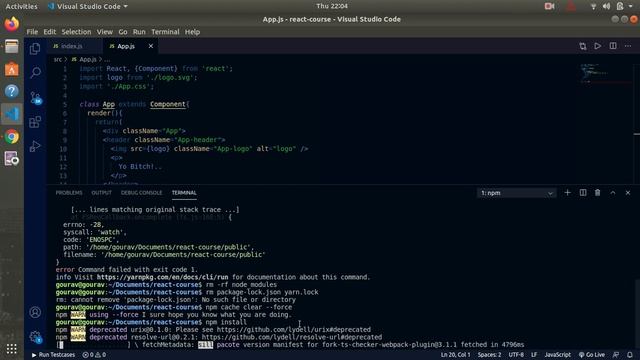The height and width of the screenshot is (360, 640).
Task: Open the volume indicator in top bar
Action: tap(606, 6)
